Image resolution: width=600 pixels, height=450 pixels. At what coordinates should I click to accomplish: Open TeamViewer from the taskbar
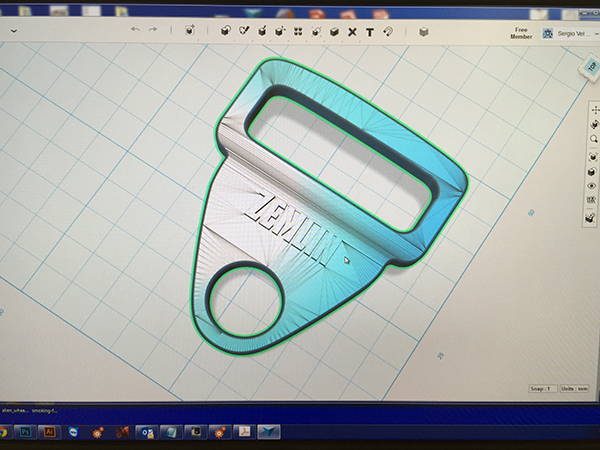73,432
